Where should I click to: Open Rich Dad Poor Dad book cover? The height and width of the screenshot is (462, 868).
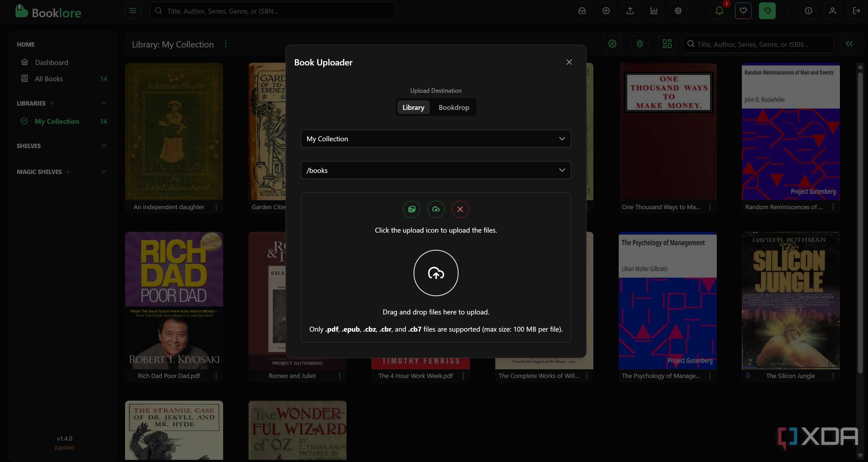tap(174, 300)
